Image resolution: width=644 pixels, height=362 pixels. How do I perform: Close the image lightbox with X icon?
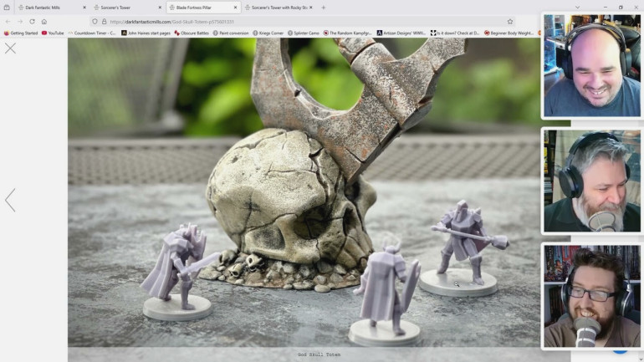[10, 48]
